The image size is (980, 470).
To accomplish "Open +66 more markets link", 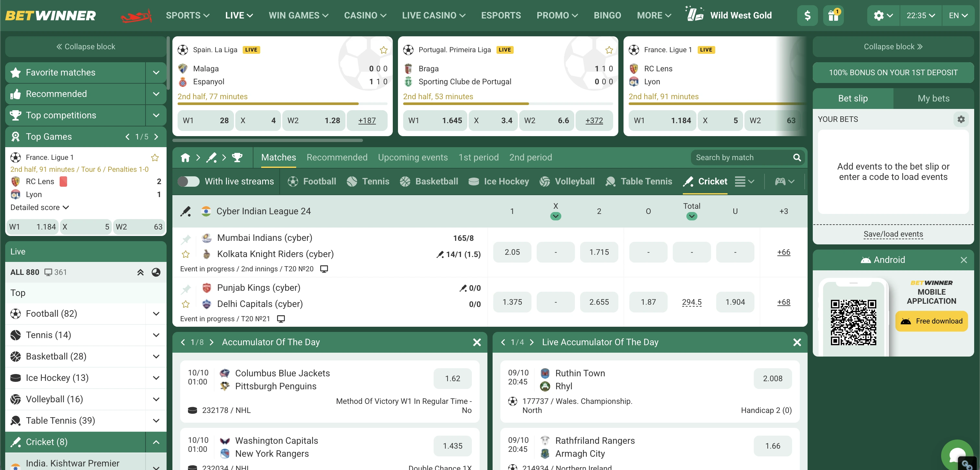I will (x=783, y=252).
